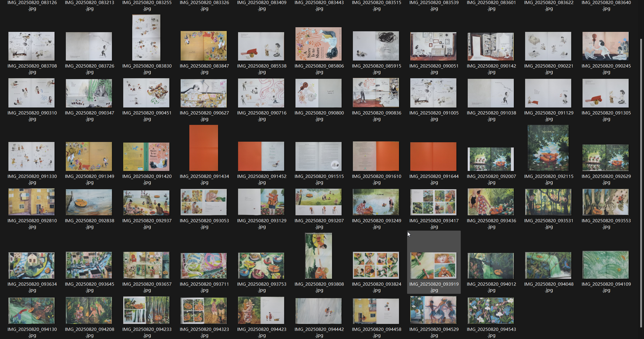Click file name label IMG_20250820_093249.jpg
The width and height of the screenshot is (644, 339).
pos(377,224)
